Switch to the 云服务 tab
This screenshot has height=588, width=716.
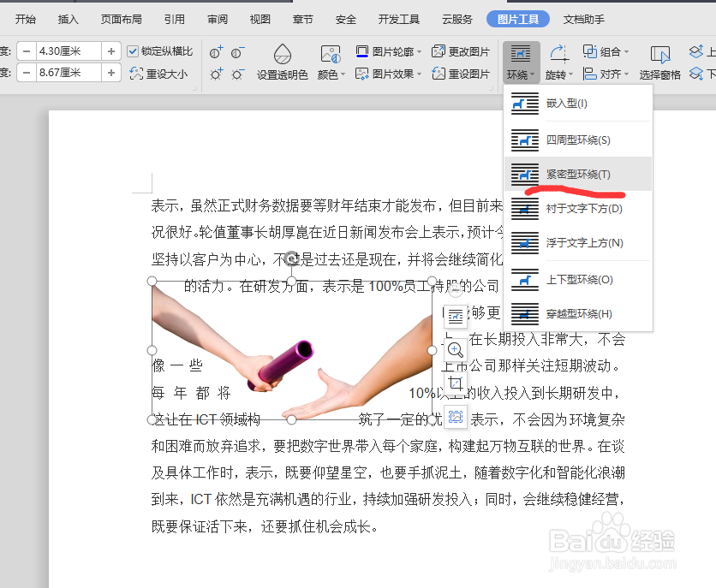coord(457,19)
